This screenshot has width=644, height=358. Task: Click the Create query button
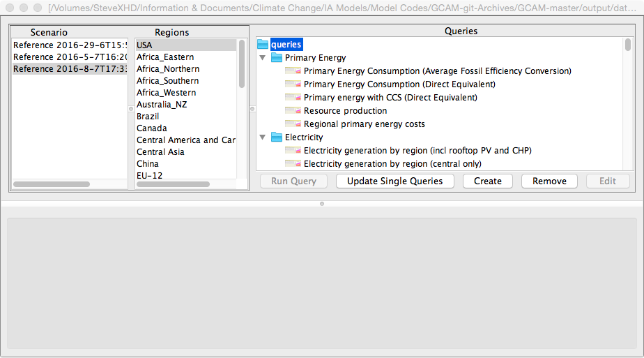(487, 181)
